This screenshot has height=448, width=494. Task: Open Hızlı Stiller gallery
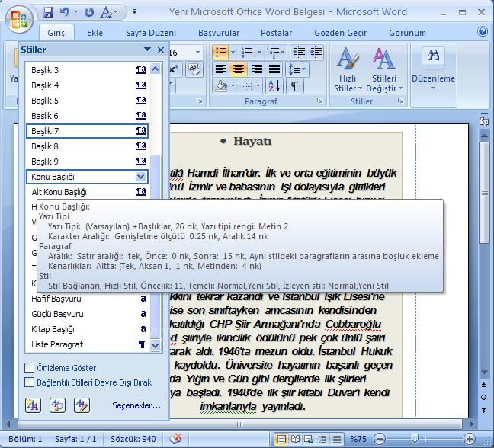pos(348,70)
